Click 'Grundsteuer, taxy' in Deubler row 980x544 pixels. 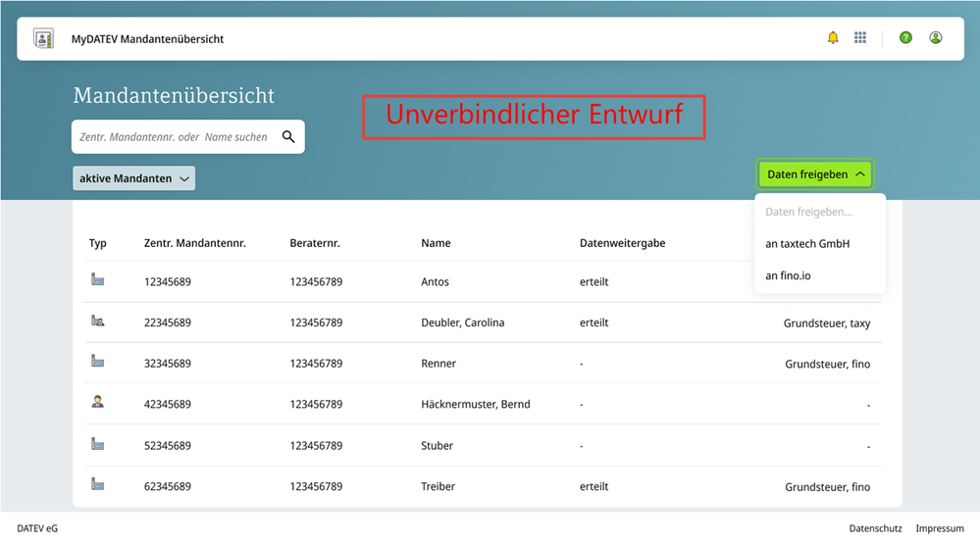click(x=826, y=322)
